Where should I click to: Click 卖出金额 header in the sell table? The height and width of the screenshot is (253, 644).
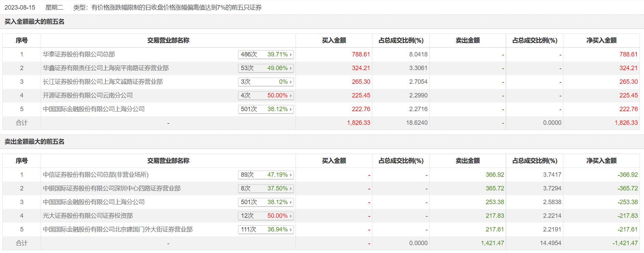468,161
